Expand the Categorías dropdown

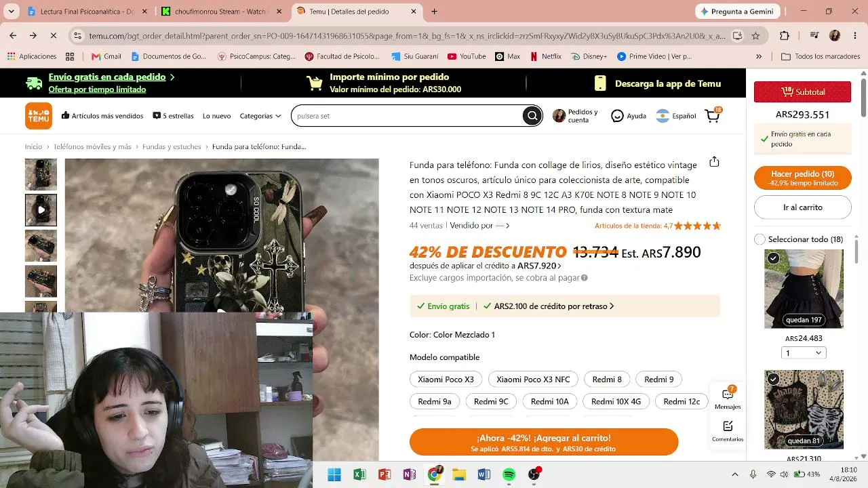pyautogui.click(x=260, y=116)
